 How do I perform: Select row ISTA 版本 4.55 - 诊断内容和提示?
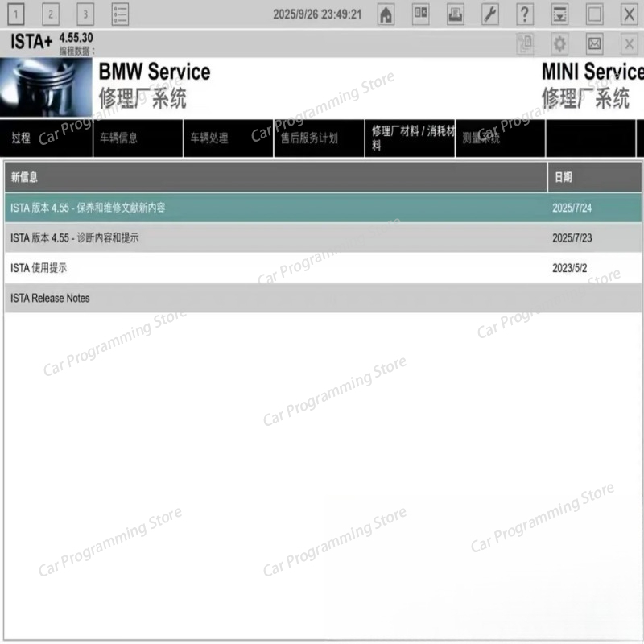[323, 237]
